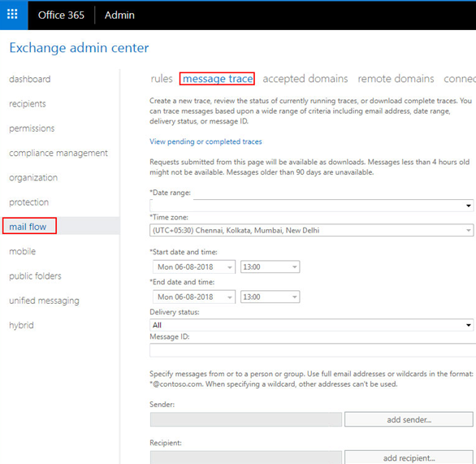Go to public folders
The height and width of the screenshot is (464, 476).
(35, 276)
